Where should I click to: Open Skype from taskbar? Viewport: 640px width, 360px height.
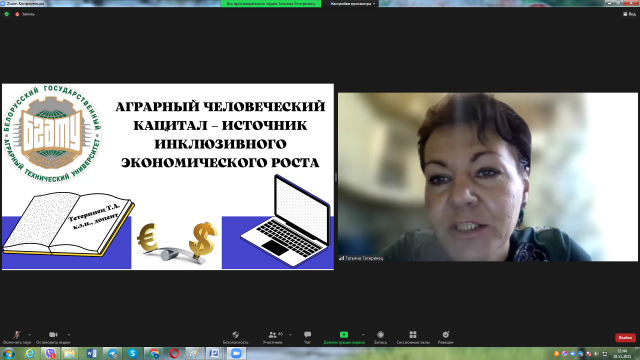133,353
